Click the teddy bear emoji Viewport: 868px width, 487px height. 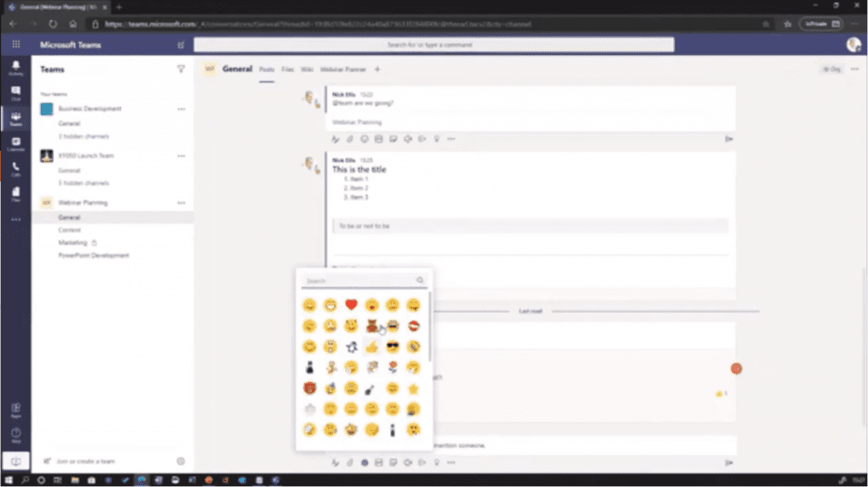[x=371, y=325]
